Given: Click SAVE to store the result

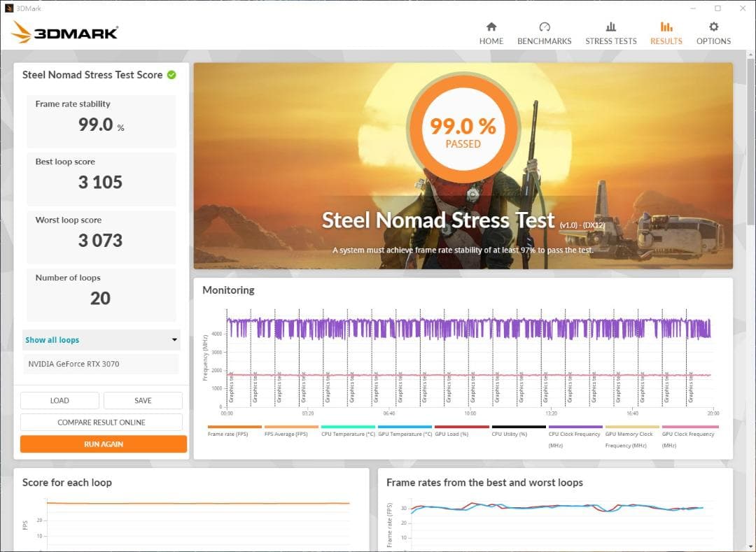Looking at the screenshot, I should point(143,400).
